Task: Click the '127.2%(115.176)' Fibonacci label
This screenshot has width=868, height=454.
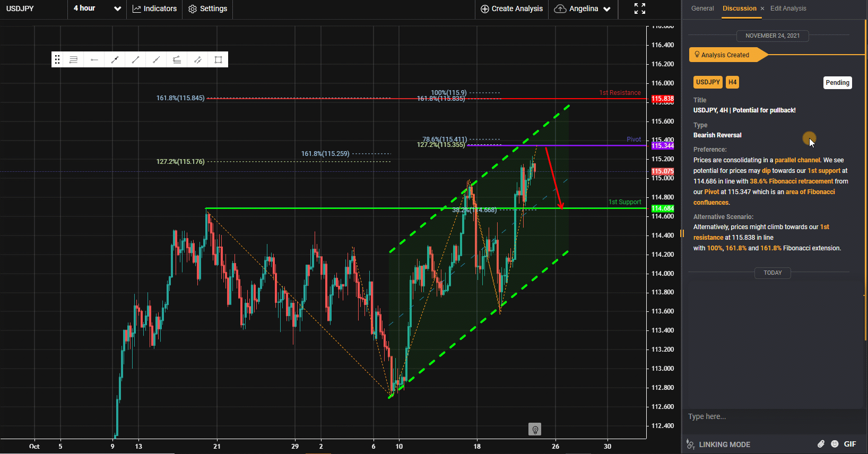Action: (180, 162)
